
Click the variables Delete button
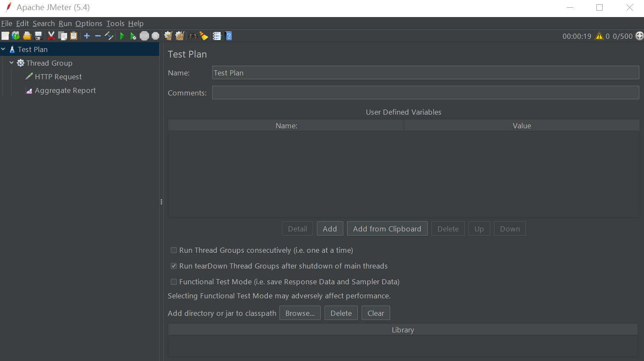[448, 228]
